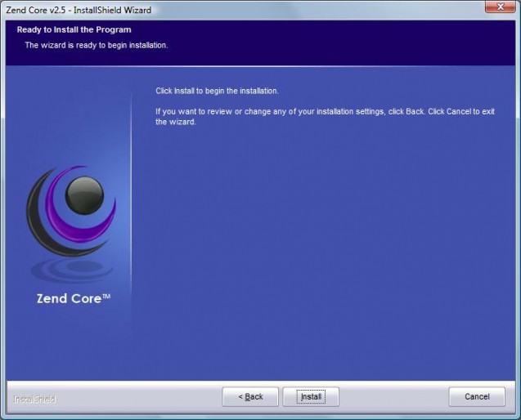Click the Install button
The height and width of the screenshot is (420, 521).
pos(311,396)
